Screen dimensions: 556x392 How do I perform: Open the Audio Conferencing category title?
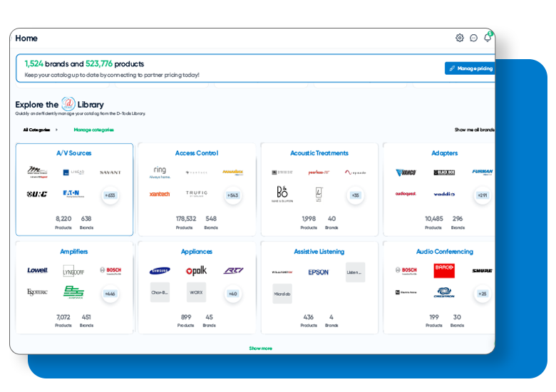(x=444, y=252)
